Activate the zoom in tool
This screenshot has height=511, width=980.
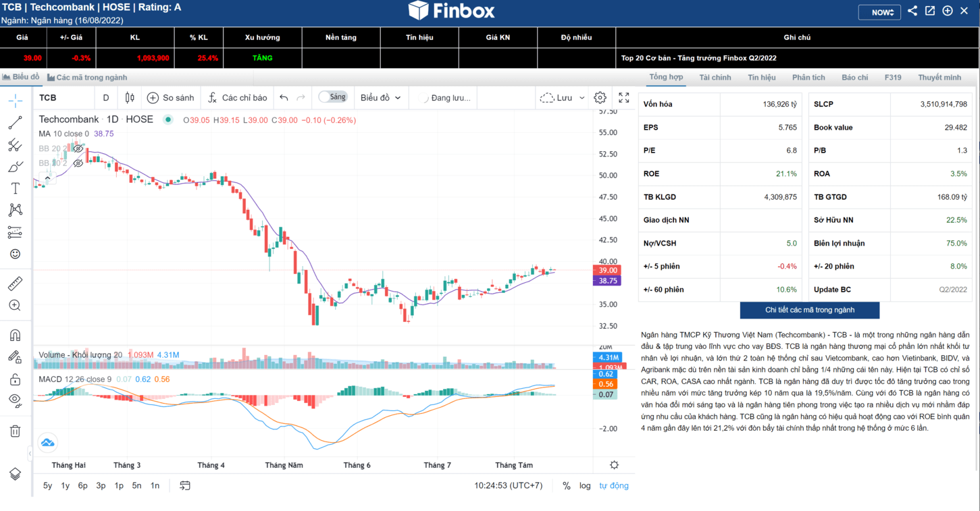tap(16, 305)
